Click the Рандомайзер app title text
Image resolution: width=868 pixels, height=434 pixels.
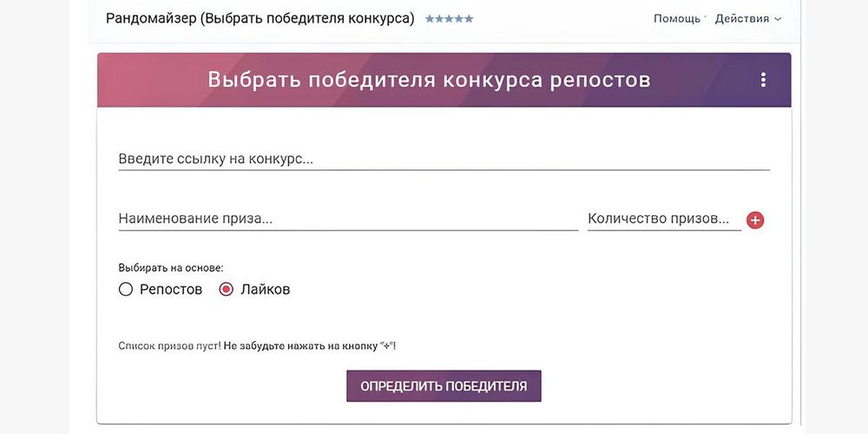pos(260,18)
